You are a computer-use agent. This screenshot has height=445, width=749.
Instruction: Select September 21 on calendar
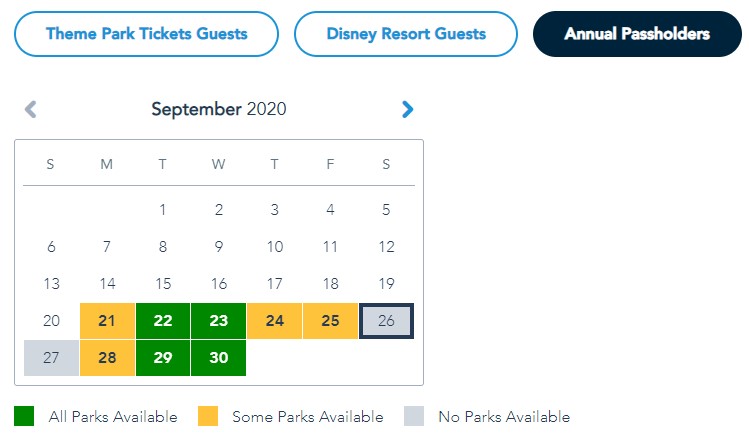(107, 321)
